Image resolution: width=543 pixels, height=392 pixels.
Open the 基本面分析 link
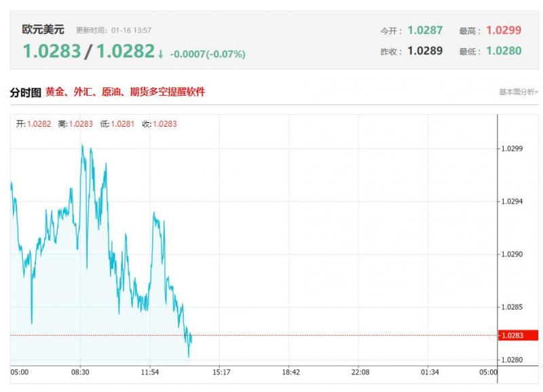coord(519,92)
